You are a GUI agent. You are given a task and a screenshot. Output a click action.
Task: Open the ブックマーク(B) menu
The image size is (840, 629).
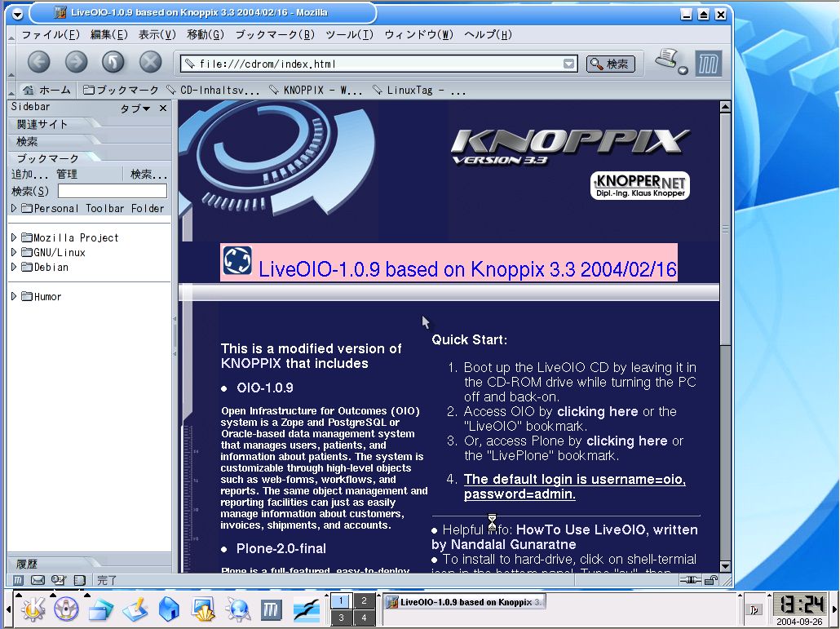[275, 35]
